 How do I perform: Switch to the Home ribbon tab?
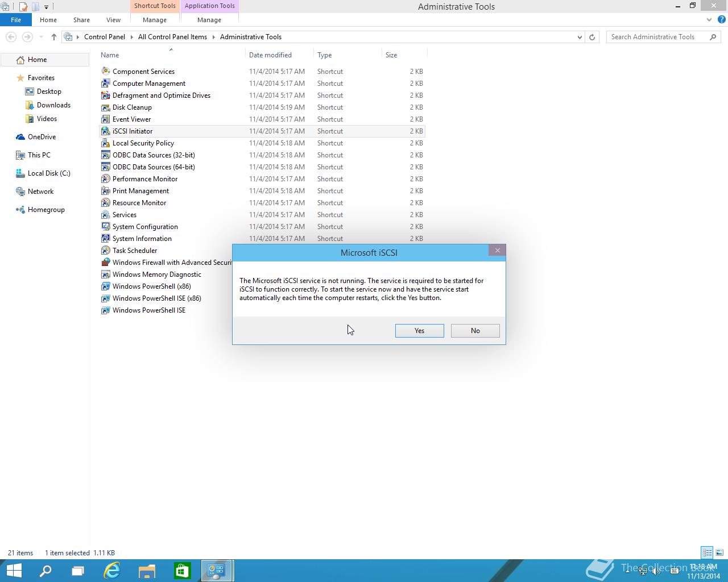[48, 19]
